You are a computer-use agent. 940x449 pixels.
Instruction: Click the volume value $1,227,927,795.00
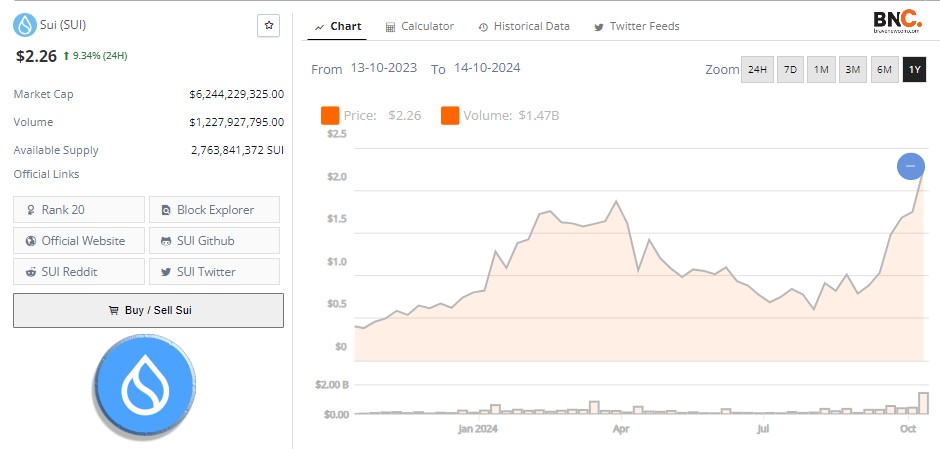(x=236, y=122)
